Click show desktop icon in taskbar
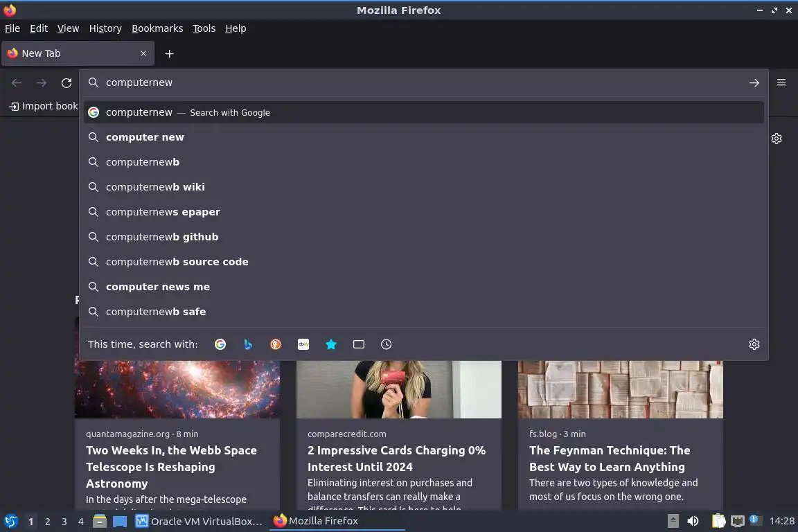Screen dimensions: 798x532 tap(120, 522)
